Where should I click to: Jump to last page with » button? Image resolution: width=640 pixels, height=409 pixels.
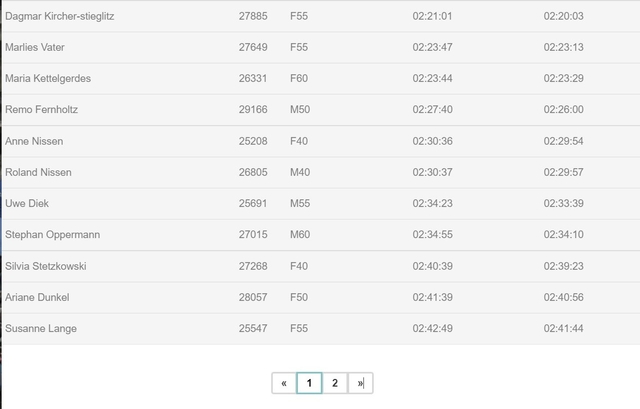360,383
